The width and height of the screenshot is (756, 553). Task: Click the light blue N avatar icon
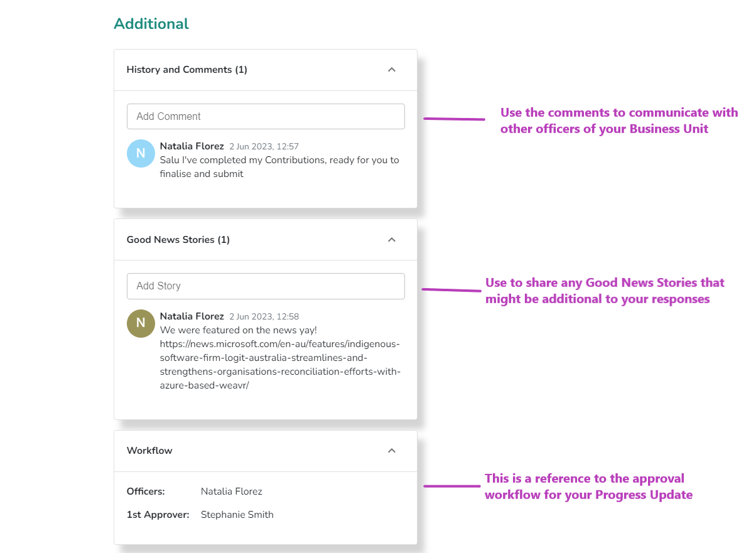(141, 153)
